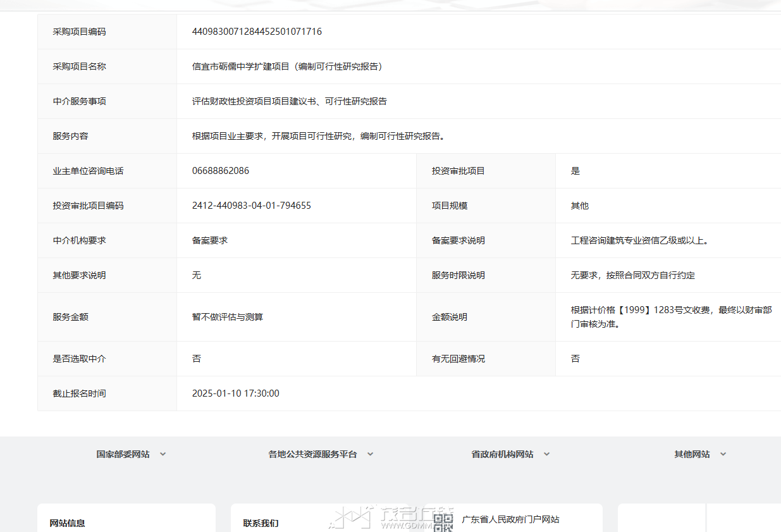Click the procurement project code 4409830071284452501071716
781x532 pixels.
(x=257, y=32)
